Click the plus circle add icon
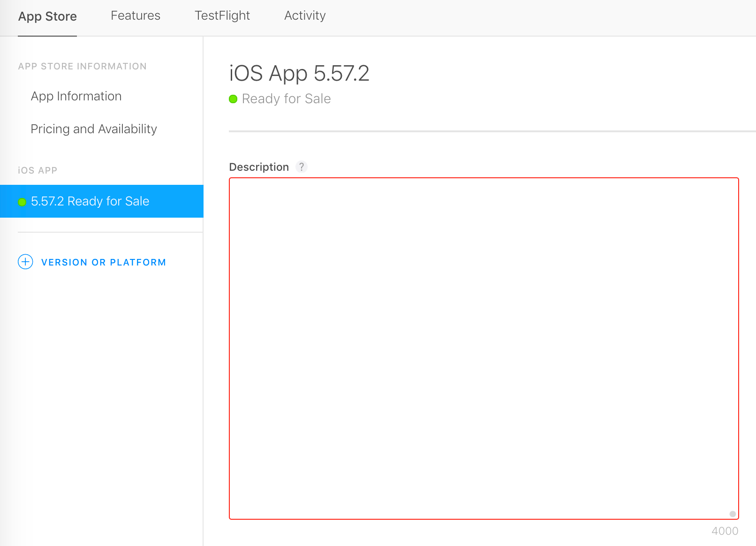 [x=25, y=262]
